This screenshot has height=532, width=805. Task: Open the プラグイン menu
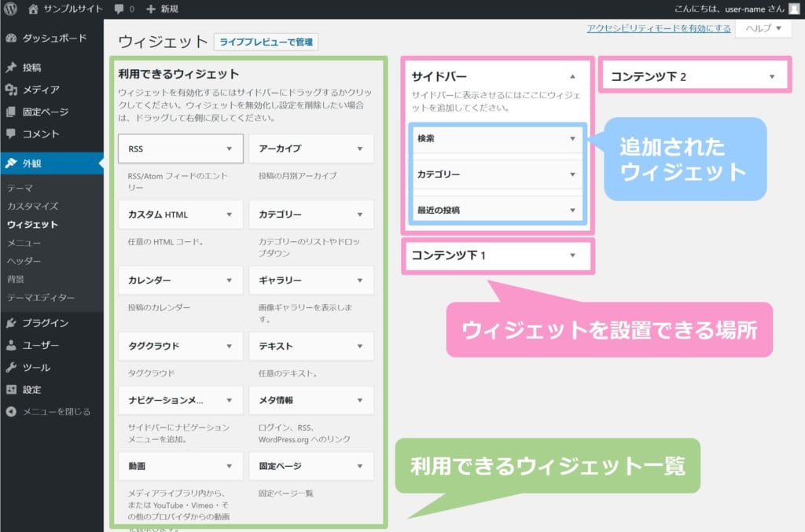pyautogui.click(x=45, y=323)
